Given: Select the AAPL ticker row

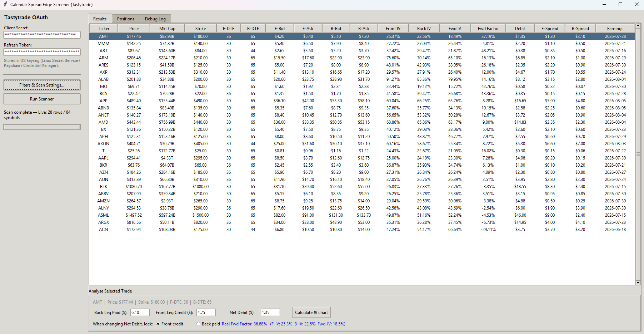Looking at the screenshot, I should (362, 158).
